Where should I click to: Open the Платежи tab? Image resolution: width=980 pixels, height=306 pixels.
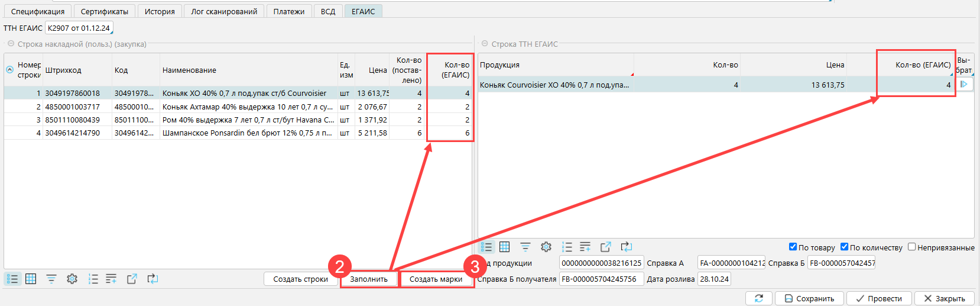pos(288,11)
